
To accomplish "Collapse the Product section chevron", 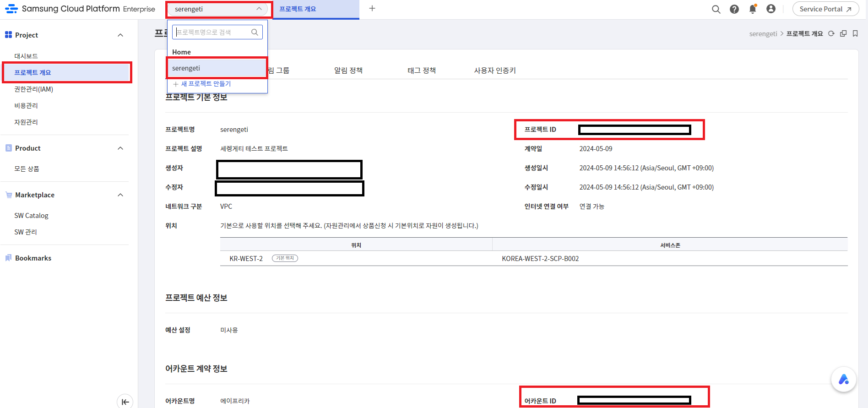I will (120, 148).
